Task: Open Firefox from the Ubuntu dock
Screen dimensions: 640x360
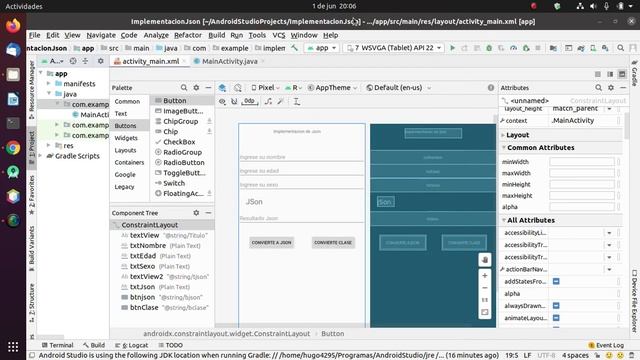Action: coord(13,25)
